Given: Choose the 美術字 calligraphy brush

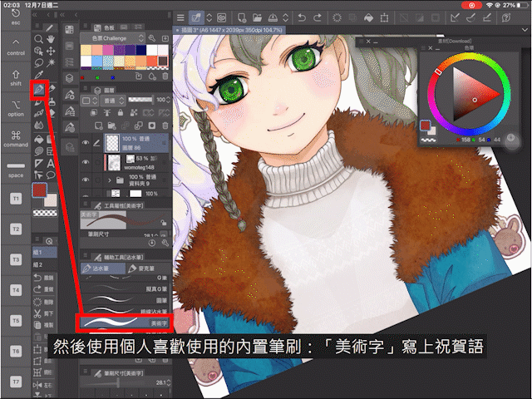Looking at the screenshot, I should (125, 323).
